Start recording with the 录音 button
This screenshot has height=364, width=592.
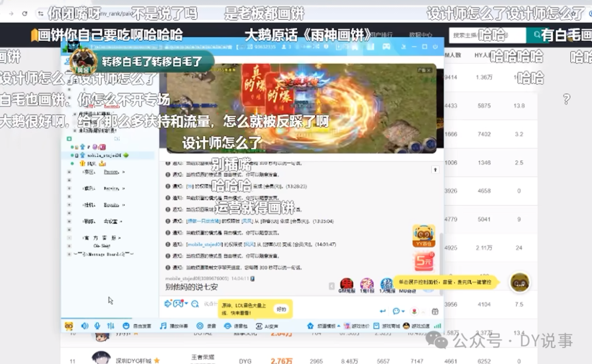(206, 326)
